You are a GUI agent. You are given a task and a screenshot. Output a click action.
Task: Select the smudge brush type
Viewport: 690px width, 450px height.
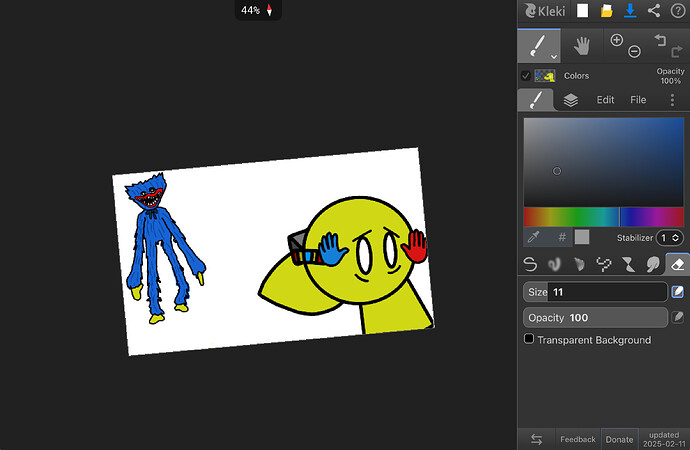tap(653, 264)
